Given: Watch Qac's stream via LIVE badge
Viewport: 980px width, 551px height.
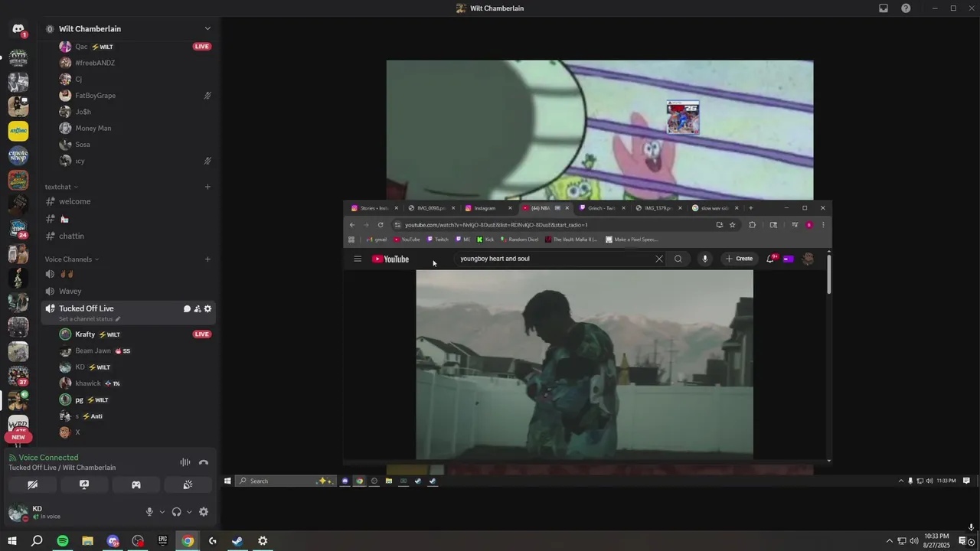Looking at the screenshot, I should point(202,47).
